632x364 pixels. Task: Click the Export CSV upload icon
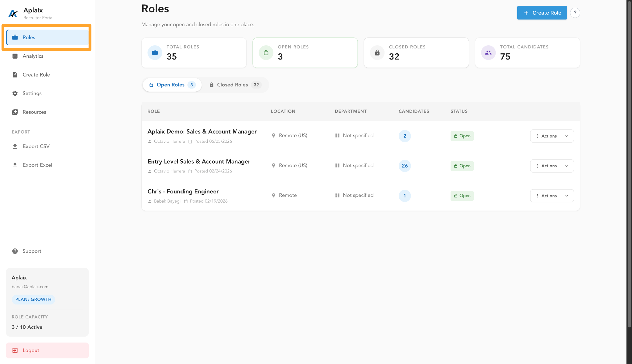[x=15, y=146]
